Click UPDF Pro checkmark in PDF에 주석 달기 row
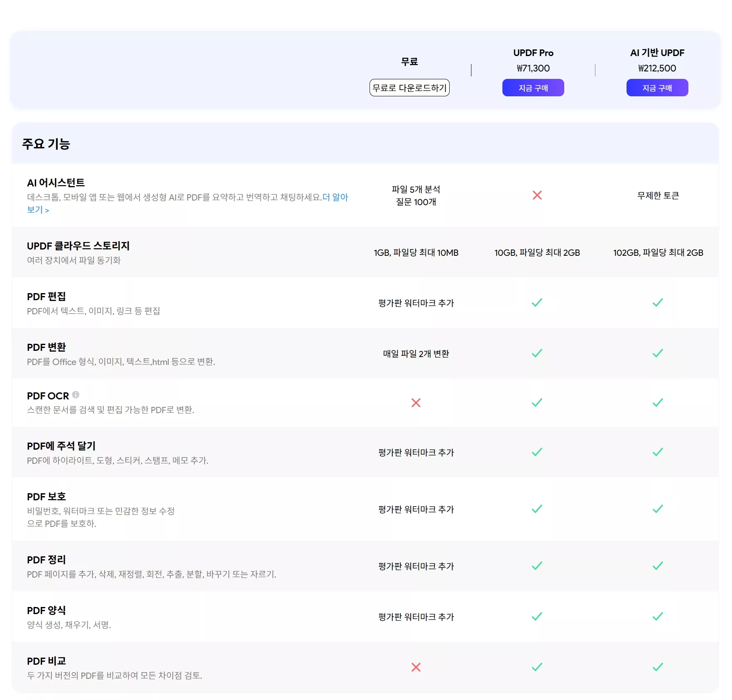 537,452
